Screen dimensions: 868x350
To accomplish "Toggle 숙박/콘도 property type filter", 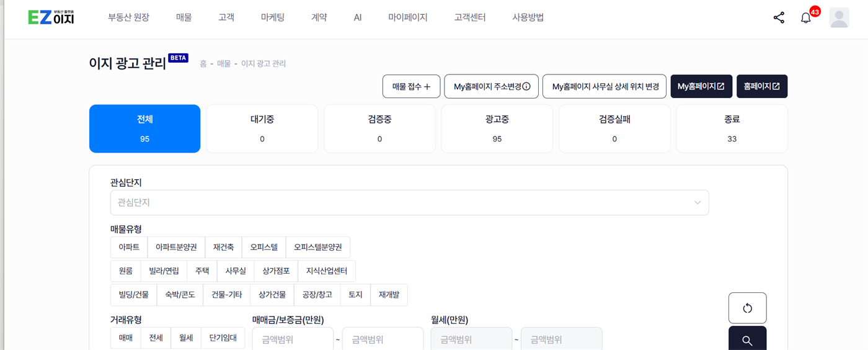I will click(x=180, y=295).
